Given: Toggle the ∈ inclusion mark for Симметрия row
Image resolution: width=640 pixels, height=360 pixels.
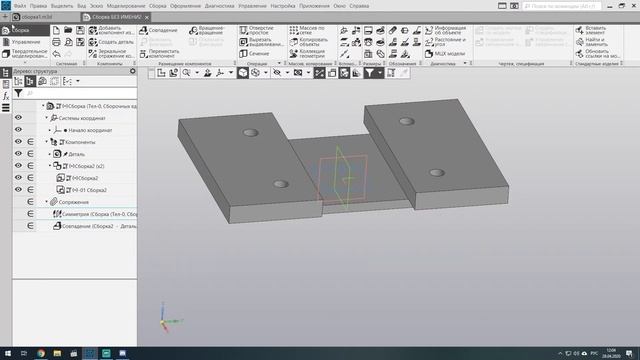Looking at the screenshot, I should [x=31, y=213].
